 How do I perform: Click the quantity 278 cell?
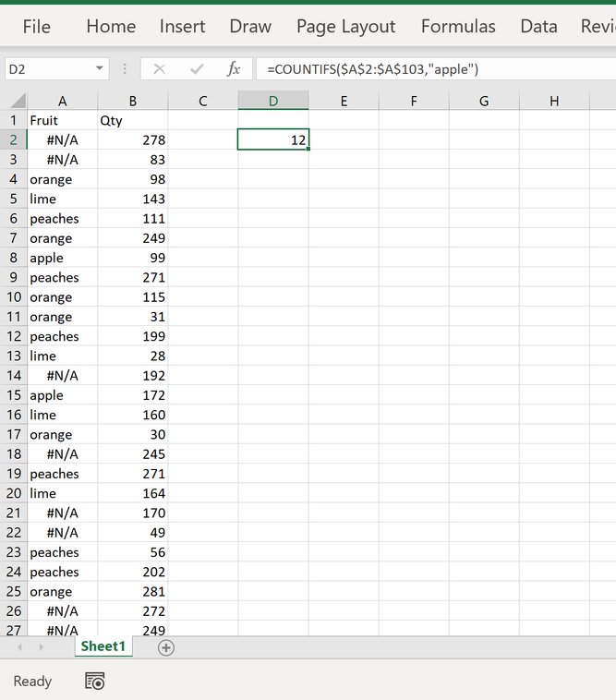click(133, 140)
